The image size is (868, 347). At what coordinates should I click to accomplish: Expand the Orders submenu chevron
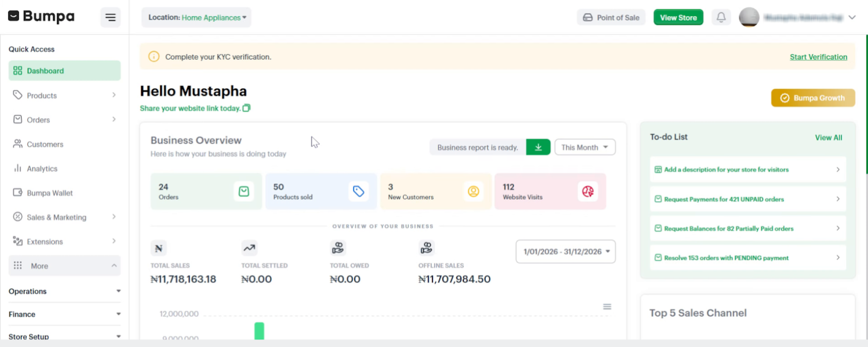click(x=114, y=120)
